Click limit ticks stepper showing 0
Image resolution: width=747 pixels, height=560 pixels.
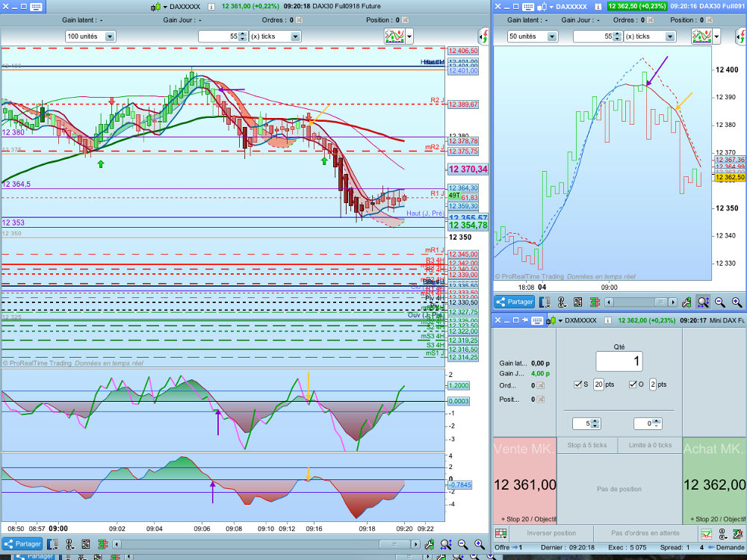coord(657,423)
